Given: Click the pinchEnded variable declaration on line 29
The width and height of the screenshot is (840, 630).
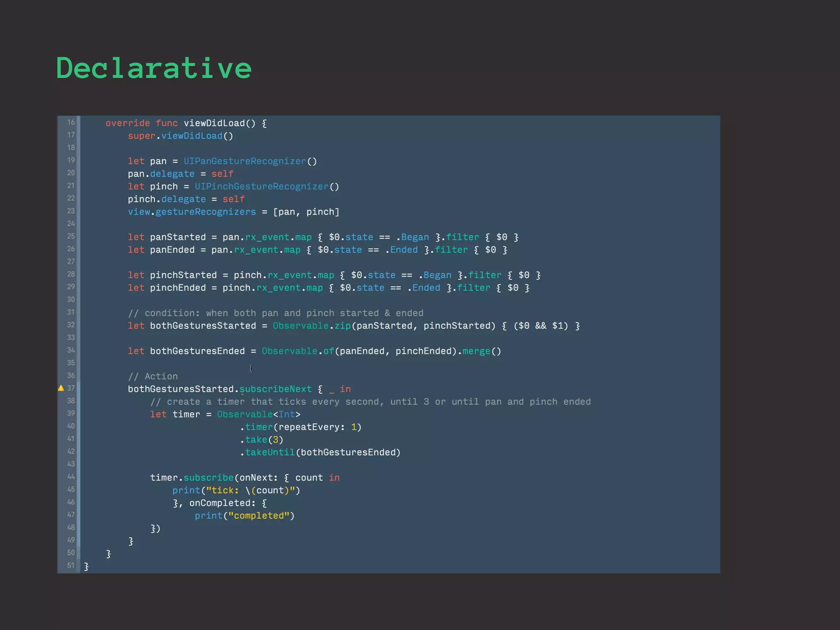Looking at the screenshot, I should pyautogui.click(x=178, y=288).
